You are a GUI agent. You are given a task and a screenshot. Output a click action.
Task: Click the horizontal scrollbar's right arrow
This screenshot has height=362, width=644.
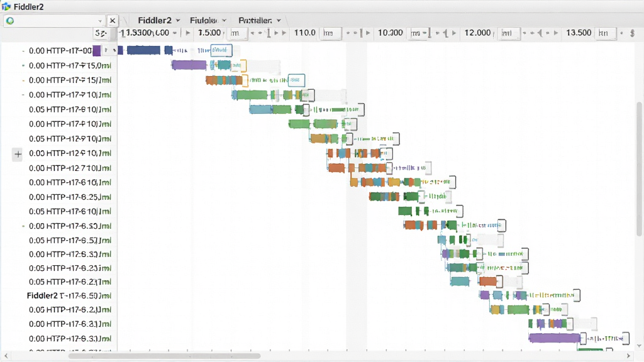pos(628,356)
